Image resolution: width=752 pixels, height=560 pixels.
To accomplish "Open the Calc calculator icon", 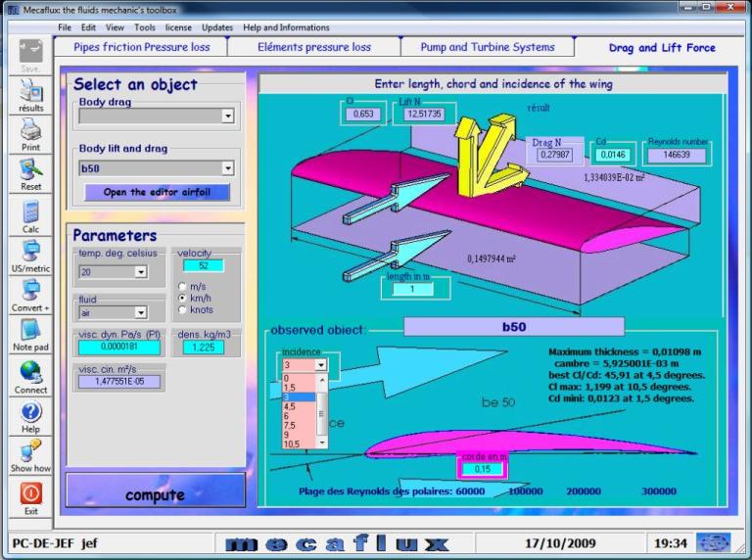I will tap(30, 211).
